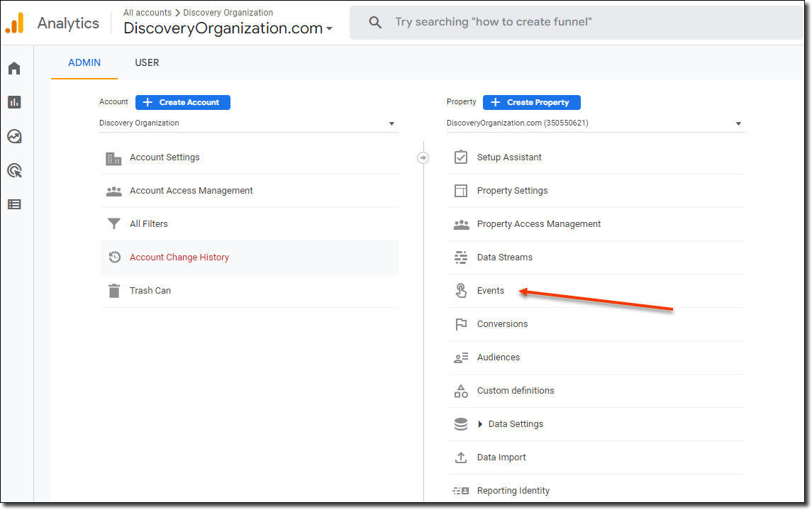Switch to the ADMIN tab
Image resolution: width=812 pixels, height=510 pixels.
click(84, 62)
